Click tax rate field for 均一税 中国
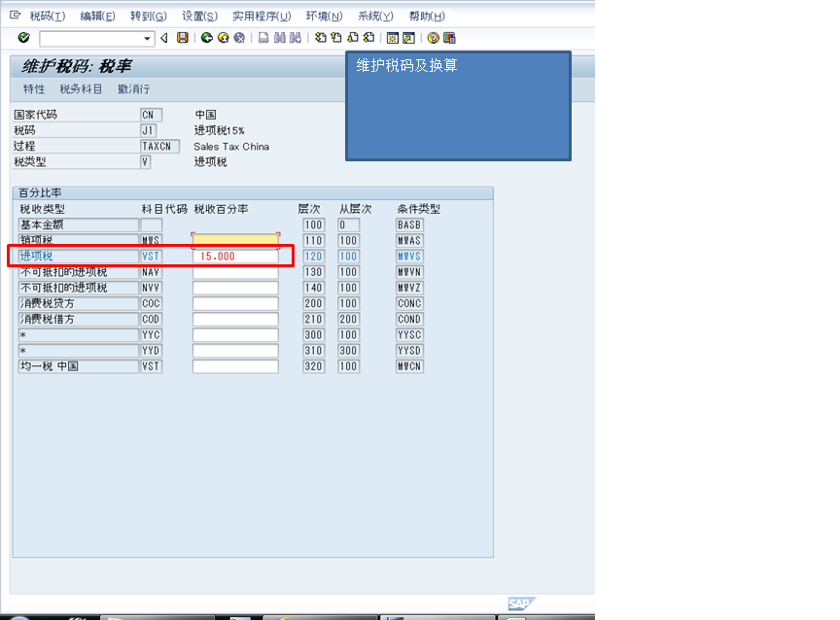Viewport: 840px width, 620px height. 235,366
